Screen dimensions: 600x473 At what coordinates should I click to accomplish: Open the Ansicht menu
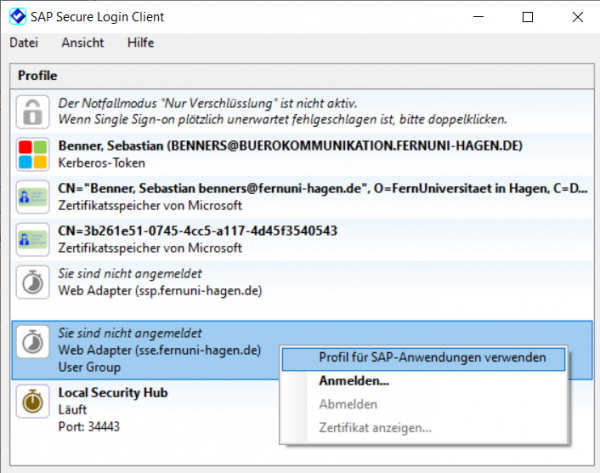[83, 42]
